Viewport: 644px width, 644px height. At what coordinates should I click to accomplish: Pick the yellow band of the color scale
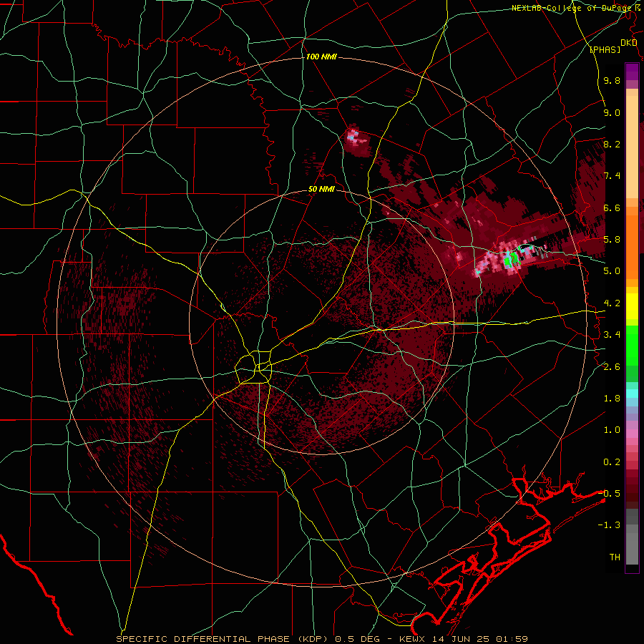(632, 306)
